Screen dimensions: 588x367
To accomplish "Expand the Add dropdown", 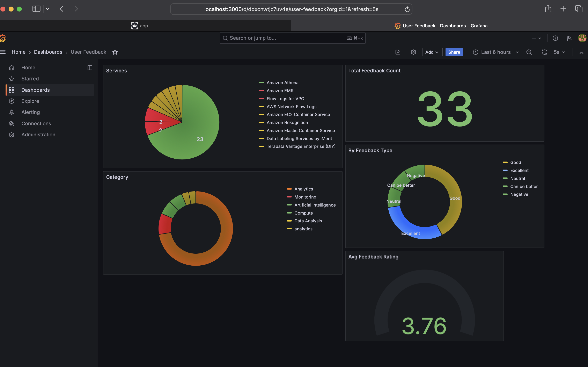I will [x=432, y=52].
